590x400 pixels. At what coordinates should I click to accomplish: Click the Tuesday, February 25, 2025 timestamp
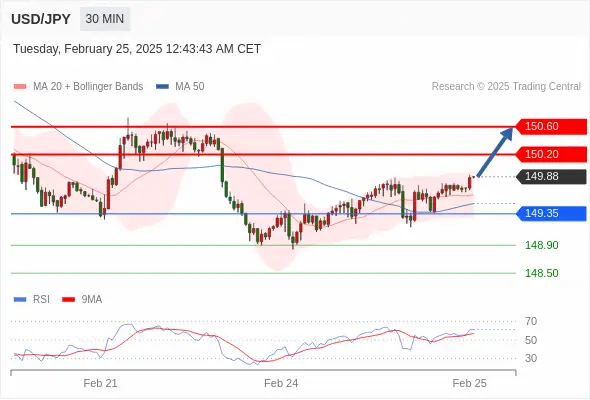tap(137, 49)
